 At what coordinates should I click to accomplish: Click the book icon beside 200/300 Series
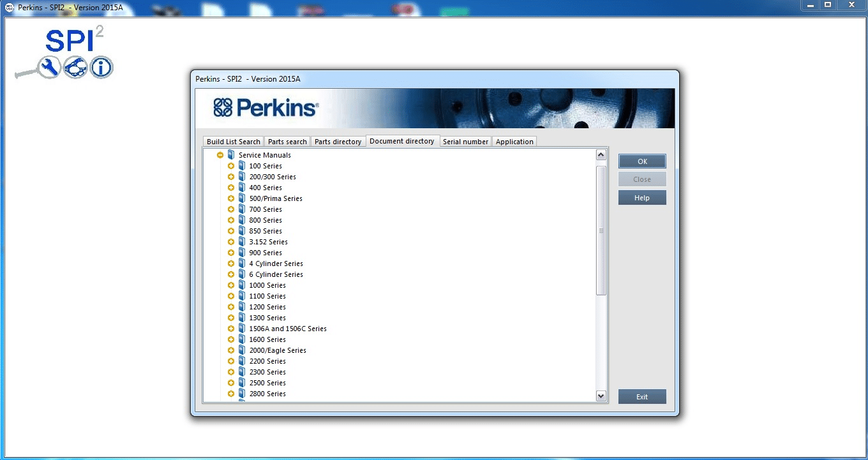[242, 177]
